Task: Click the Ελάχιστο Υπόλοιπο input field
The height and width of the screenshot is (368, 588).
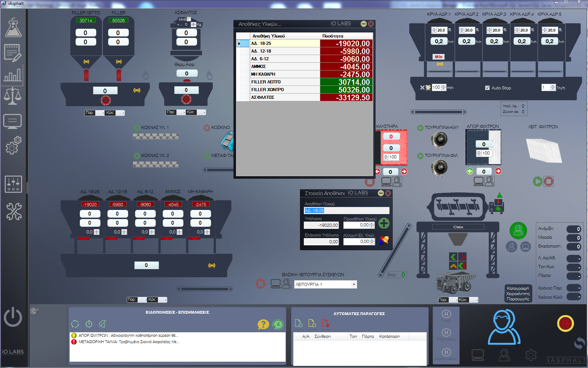Action: 321,242
